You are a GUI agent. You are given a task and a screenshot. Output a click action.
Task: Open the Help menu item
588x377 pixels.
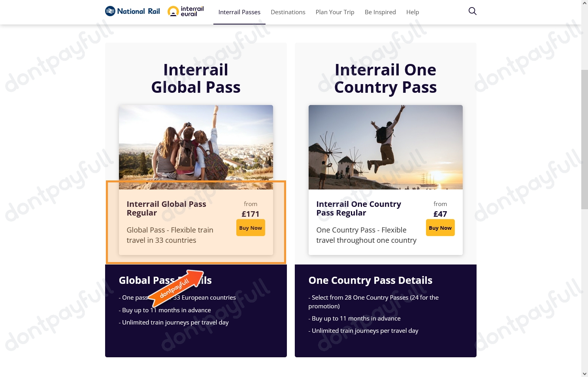click(413, 12)
